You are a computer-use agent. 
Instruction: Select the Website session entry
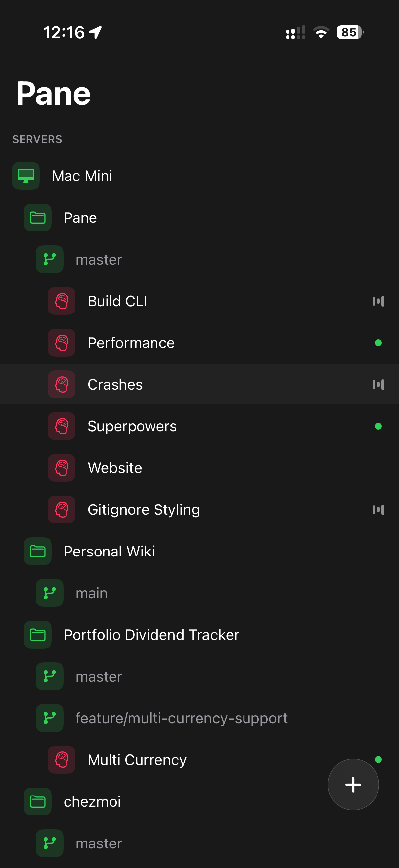(x=115, y=468)
